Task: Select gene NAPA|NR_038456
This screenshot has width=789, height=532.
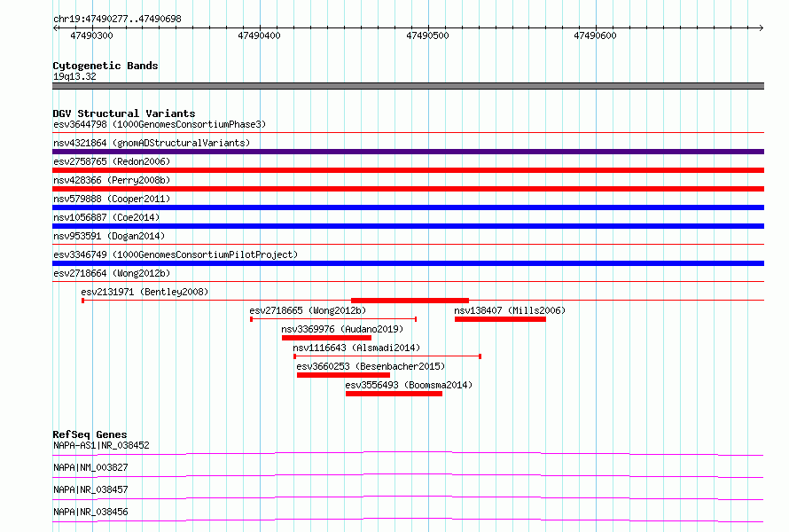Action: click(x=90, y=512)
